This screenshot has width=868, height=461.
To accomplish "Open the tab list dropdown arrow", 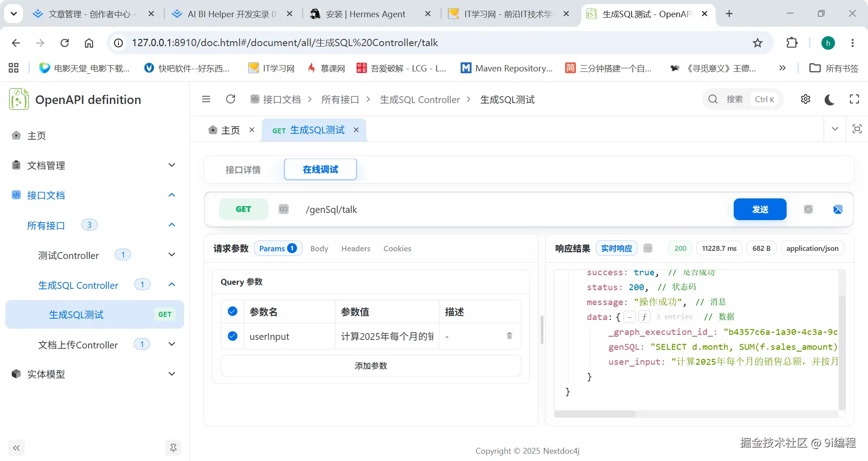I will coord(835,129).
